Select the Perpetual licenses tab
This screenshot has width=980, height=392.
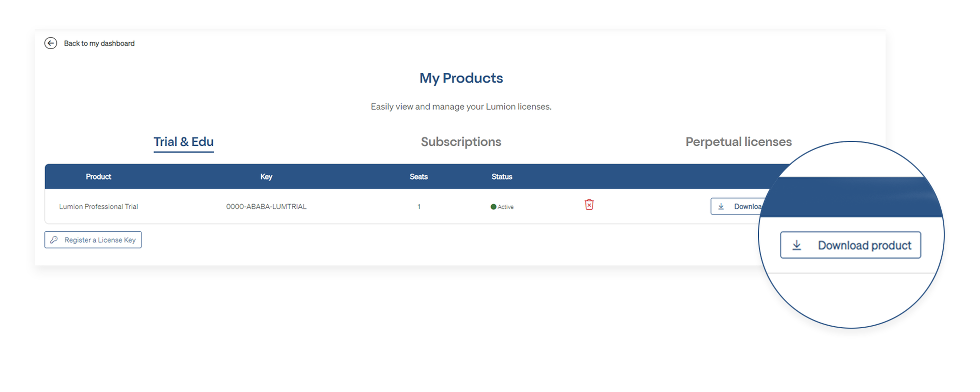738,141
